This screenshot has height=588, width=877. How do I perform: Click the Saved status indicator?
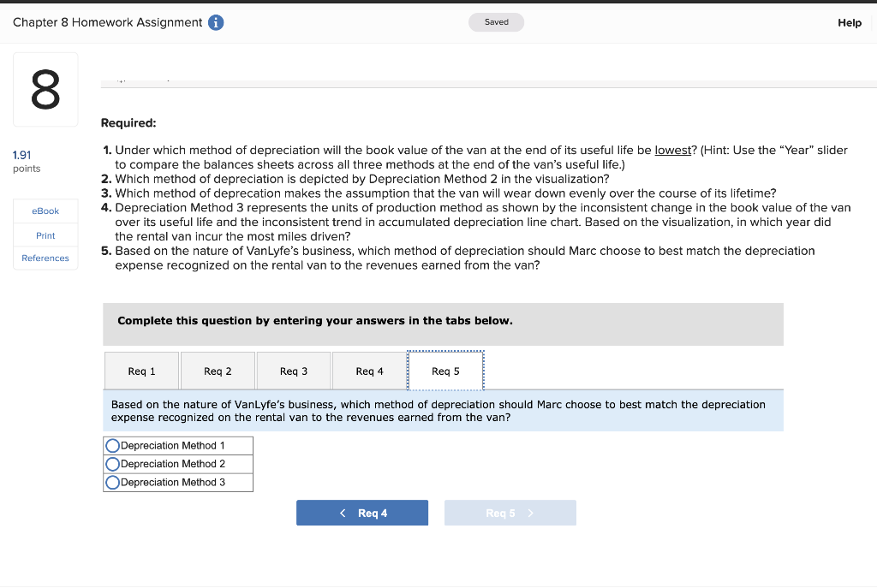[496, 22]
